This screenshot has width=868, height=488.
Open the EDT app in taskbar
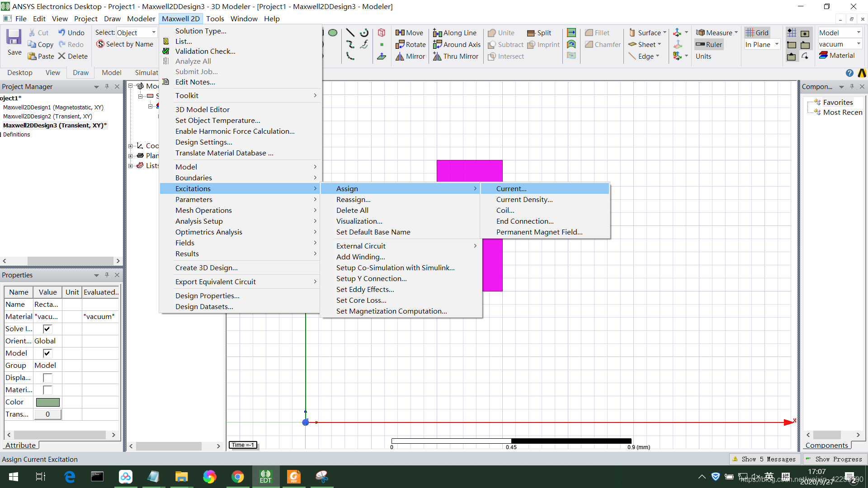pos(265,477)
